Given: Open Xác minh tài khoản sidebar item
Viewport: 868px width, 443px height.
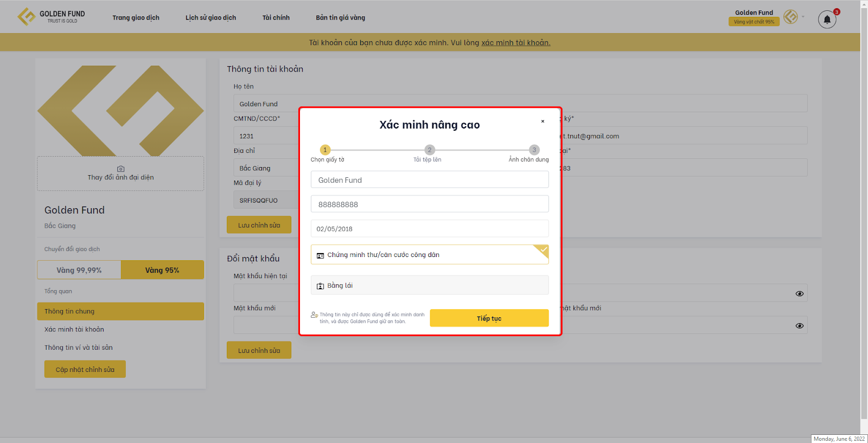Looking at the screenshot, I should 74,329.
